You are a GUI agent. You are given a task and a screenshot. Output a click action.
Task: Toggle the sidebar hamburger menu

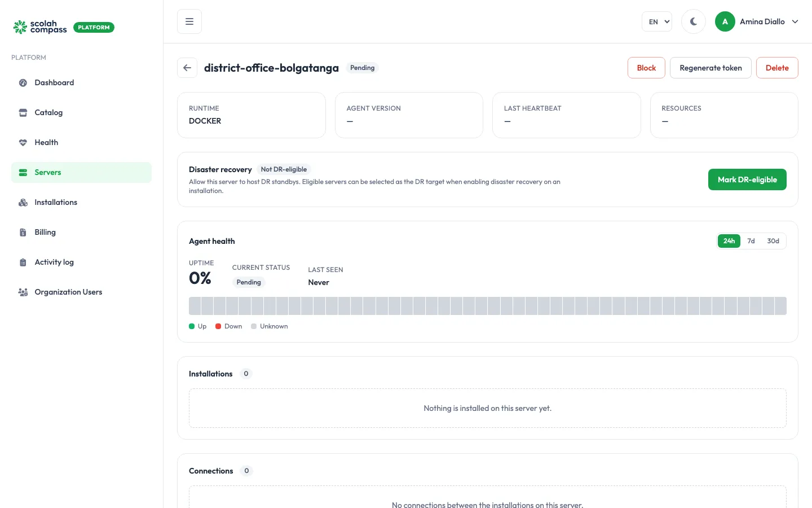tap(189, 21)
